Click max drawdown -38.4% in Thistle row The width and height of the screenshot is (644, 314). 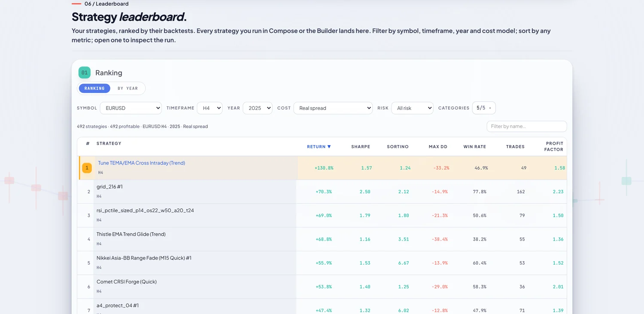coord(439,239)
